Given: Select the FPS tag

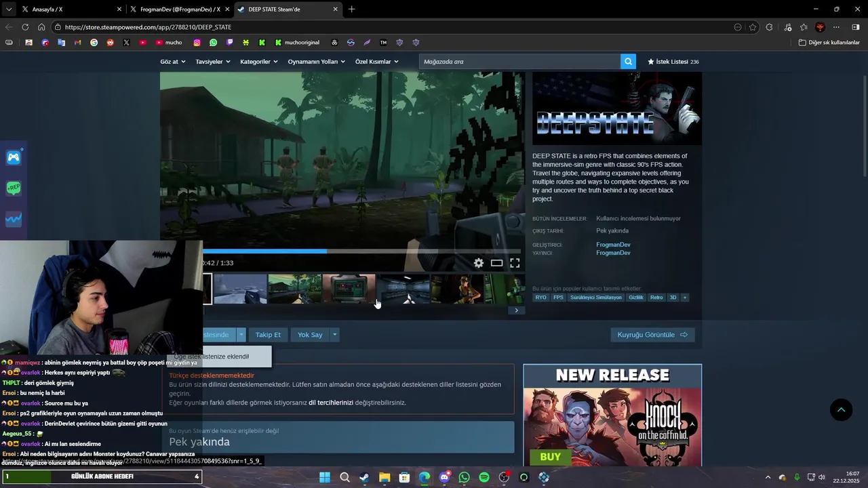Looking at the screenshot, I should 558,298.
